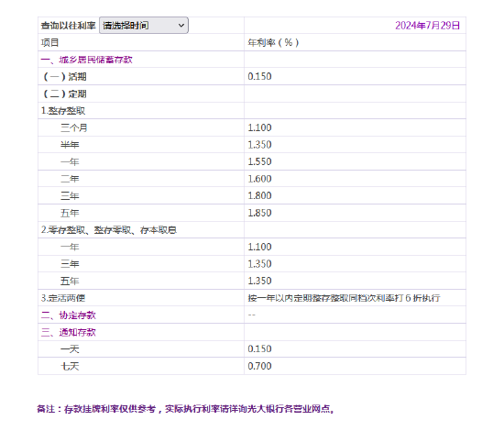Select the 1.100 rate for 三个月
Screen dimensions: 504x431
click(x=259, y=127)
